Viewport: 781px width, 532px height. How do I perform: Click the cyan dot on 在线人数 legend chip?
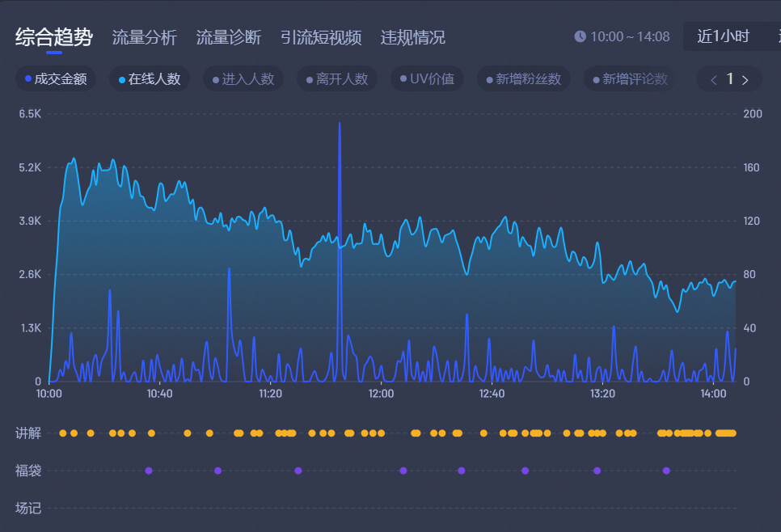pyautogui.click(x=122, y=79)
